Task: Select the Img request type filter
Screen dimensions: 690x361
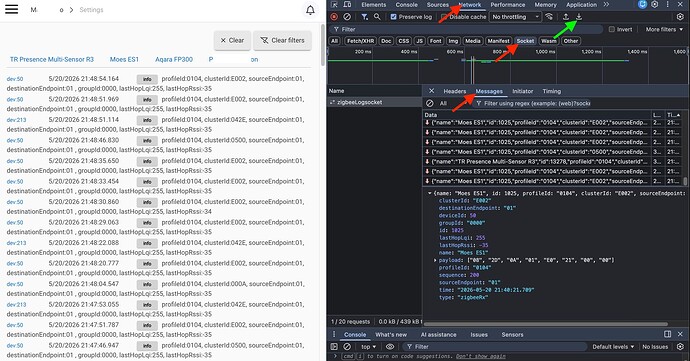Action: coord(453,41)
